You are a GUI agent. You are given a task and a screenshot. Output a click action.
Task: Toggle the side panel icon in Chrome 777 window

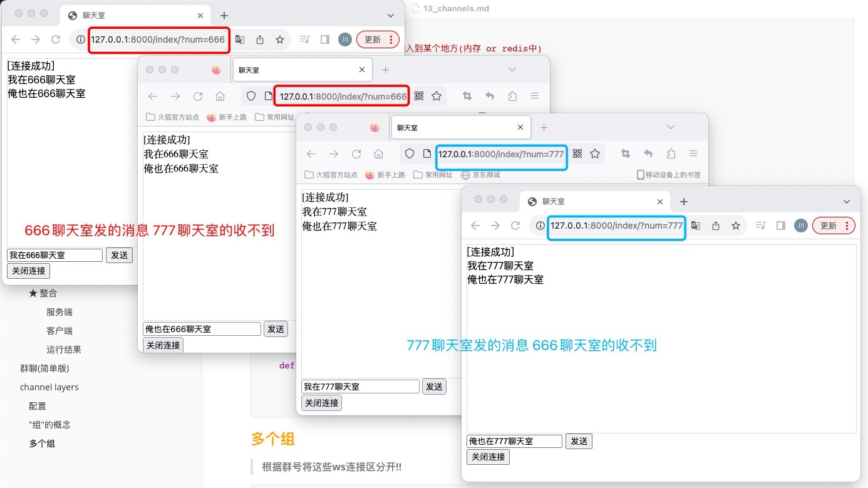(x=780, y=226)
